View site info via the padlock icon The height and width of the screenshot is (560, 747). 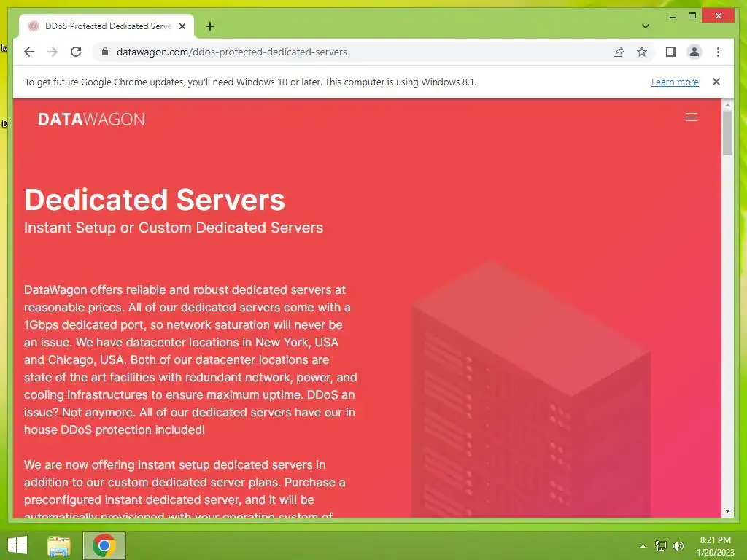click(x=105, y=52)
